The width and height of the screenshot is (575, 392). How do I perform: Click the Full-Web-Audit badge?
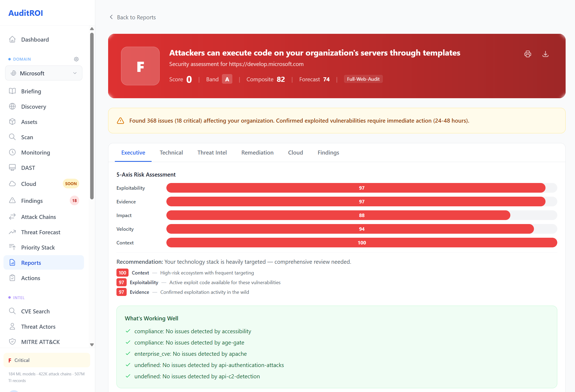363,79
